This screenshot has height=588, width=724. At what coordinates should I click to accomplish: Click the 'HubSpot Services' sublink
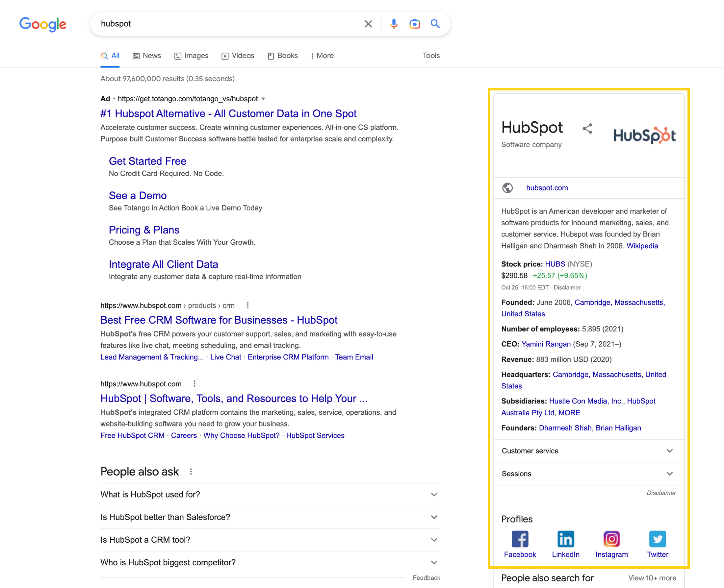pos(315,436)
